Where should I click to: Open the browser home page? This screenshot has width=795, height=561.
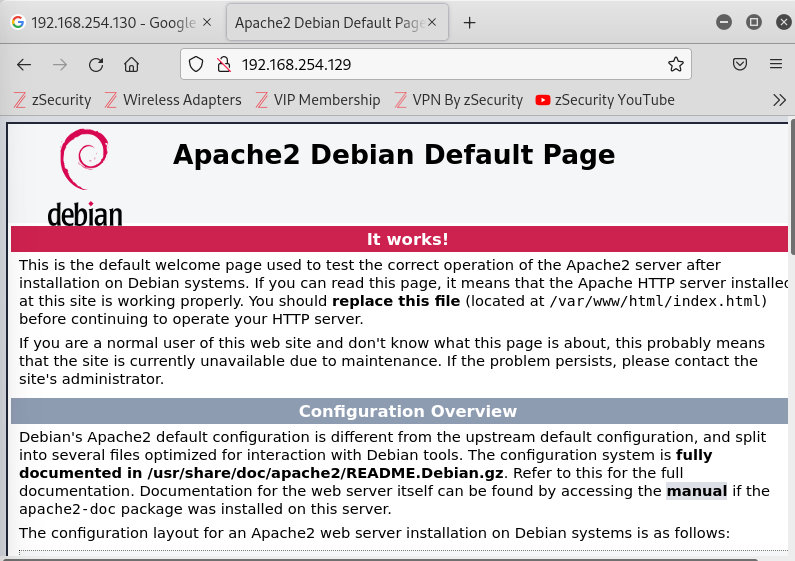131,64
